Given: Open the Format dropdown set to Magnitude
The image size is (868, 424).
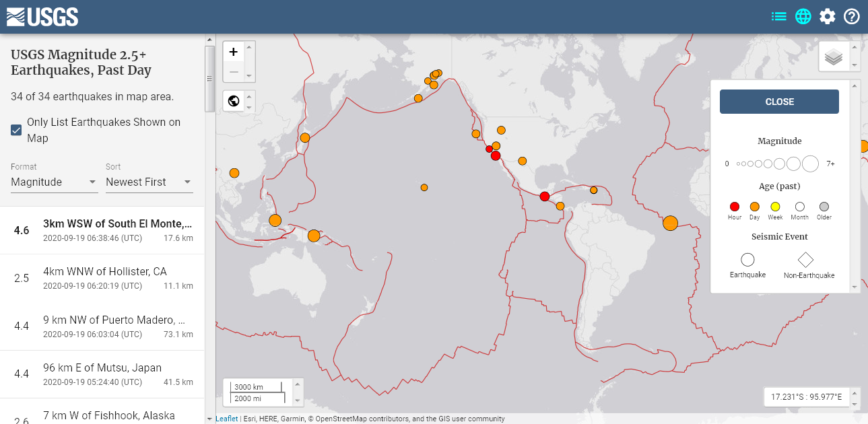Looking at the screenshot, I should (x=55, y=182).
